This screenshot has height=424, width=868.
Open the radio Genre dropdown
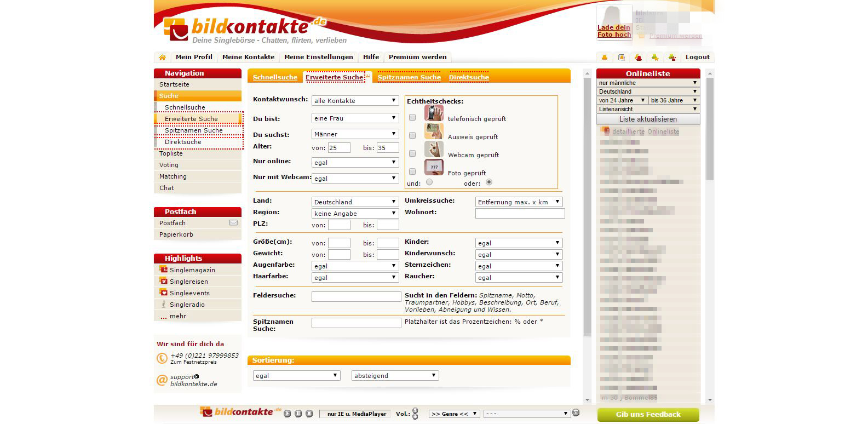tap(455, 414)
